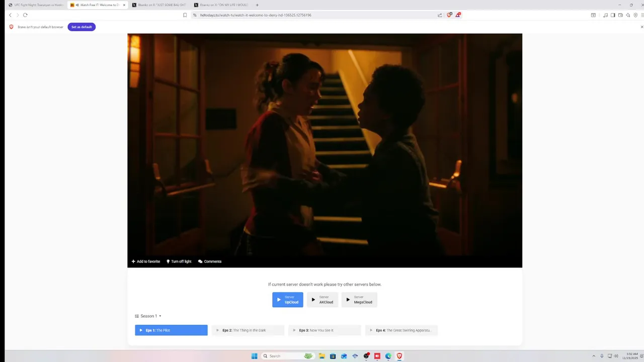Image resolution: width=644 pixels, height=362 pixels.
Task: Switch to the MegaCloud server
Action: point(359,300)
